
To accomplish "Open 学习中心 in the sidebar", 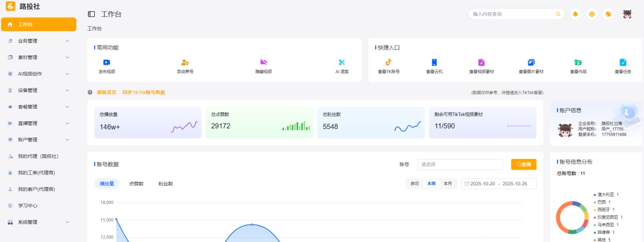I will pyautogui.click(x=28, y=206).
